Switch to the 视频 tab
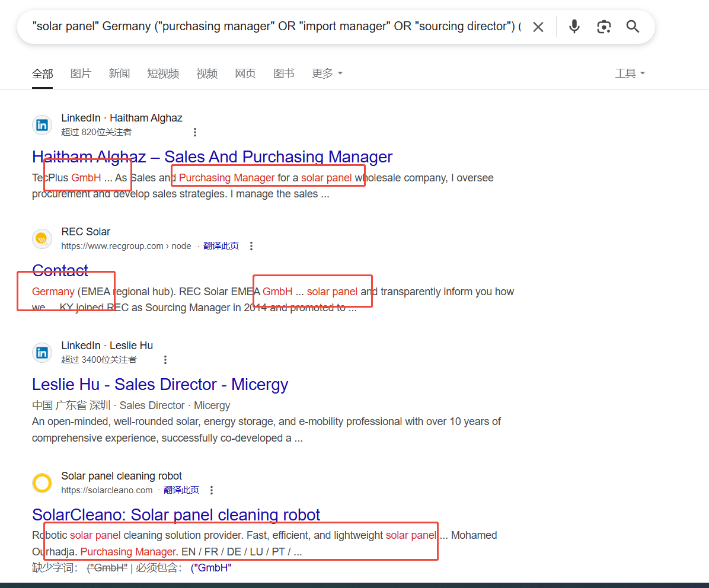709x588 pixels. pos(207,73)
